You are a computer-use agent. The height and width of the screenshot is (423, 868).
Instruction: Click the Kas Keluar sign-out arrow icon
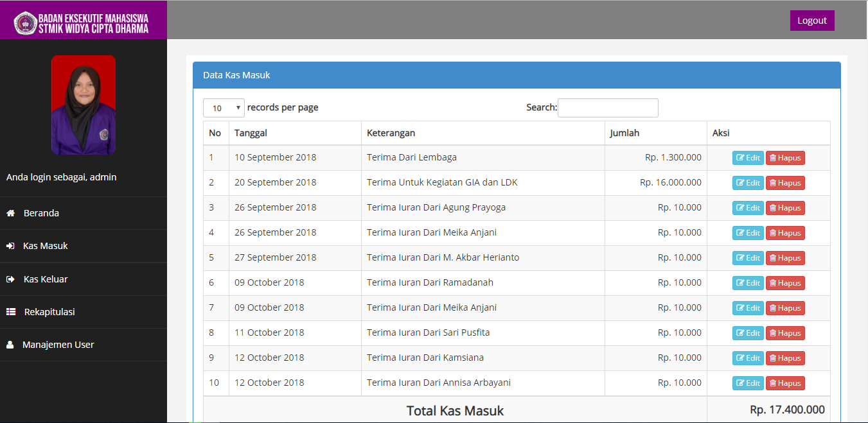10,279
